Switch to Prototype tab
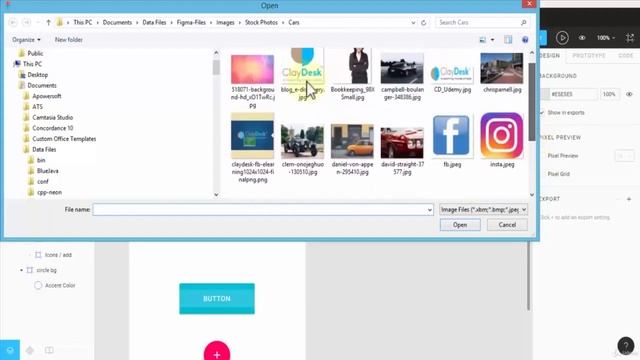 click(589, 56)
